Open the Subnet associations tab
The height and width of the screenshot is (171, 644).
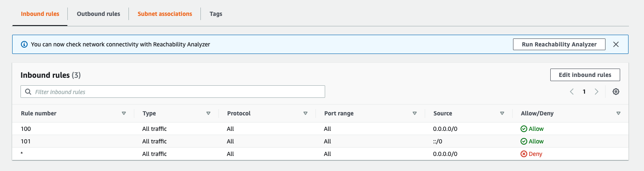coord(165,14)
